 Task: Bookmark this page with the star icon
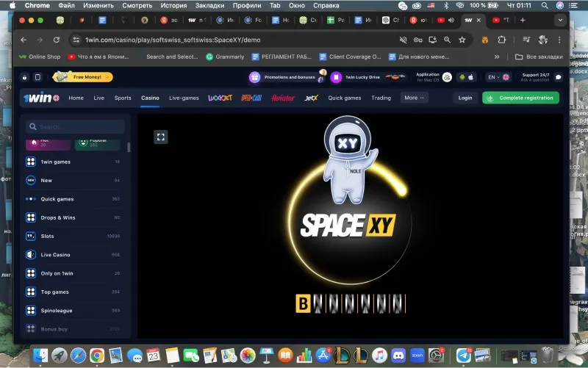462,40
